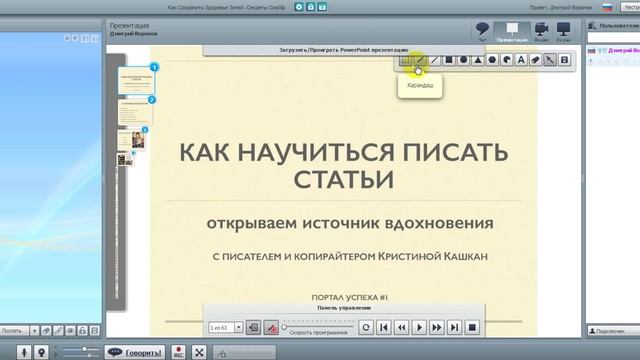Screen dimensions: 640x360
Task: Select the Pencil (Карандаш) drawing tool
Action: (x=420, y=60)
